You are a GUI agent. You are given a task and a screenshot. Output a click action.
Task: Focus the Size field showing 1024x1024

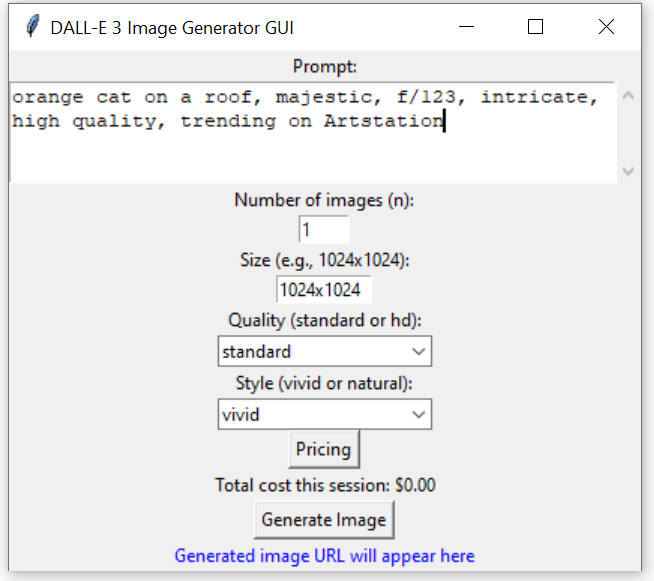pos(324,289)
